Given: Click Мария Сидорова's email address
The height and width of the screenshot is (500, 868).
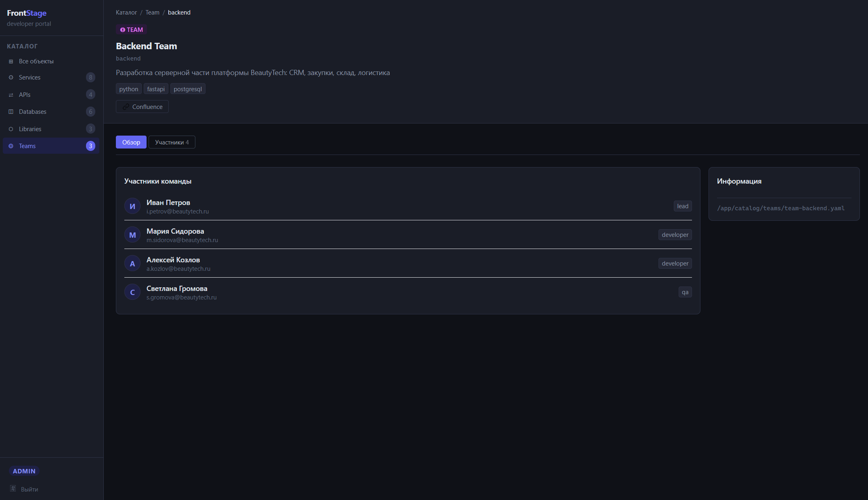Looking at the screenshot, I should point(182,240).
